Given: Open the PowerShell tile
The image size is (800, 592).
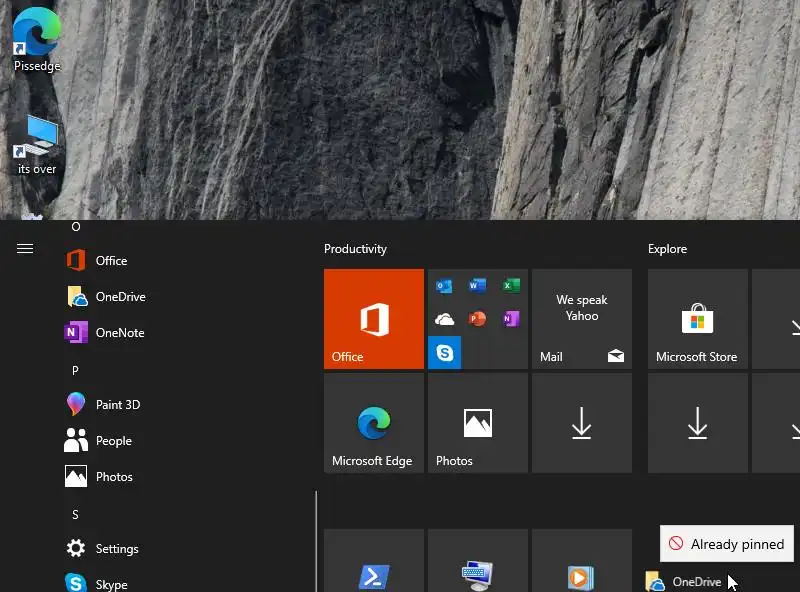Looking at the screenshot, I should coord(374,561).
